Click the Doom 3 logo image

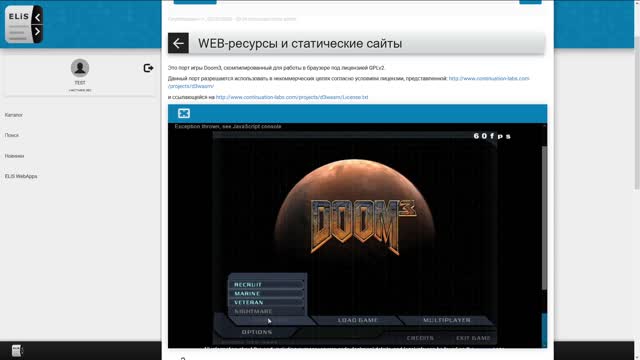pos(363,226)
